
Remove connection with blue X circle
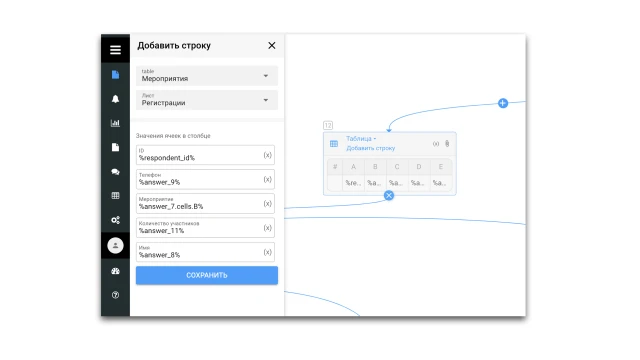click(389, 196)
